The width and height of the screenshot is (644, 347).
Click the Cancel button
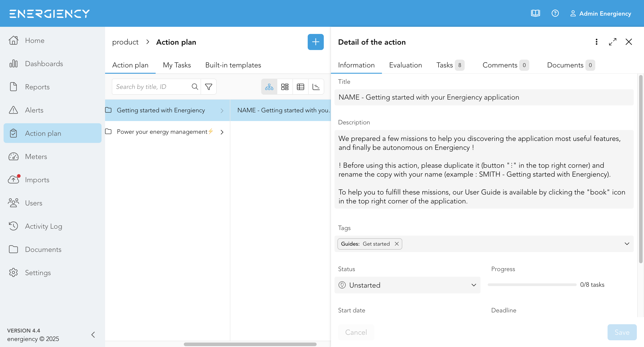(356, 332)
